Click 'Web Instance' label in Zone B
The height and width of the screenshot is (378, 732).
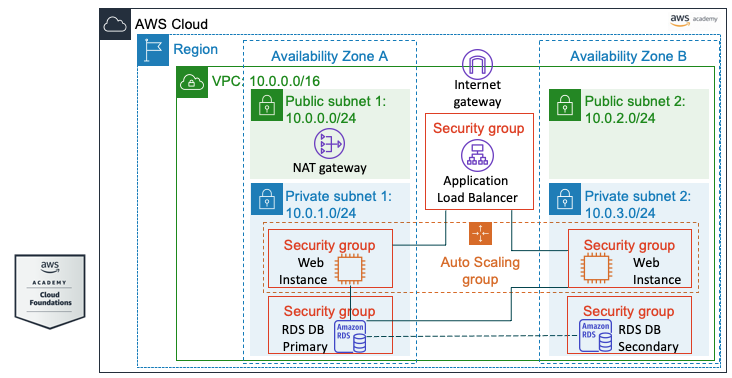pyautogui.click(x=657, y=271)
